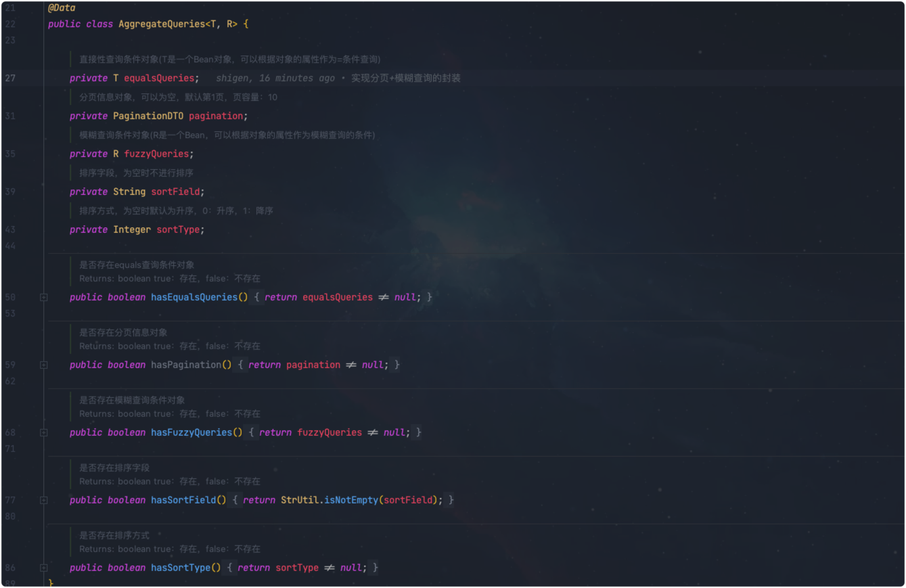This screenshot has height=588, width=906.
Task: Click the hasSortField method name
Action: pyautogui.click(x=183, y=501)
